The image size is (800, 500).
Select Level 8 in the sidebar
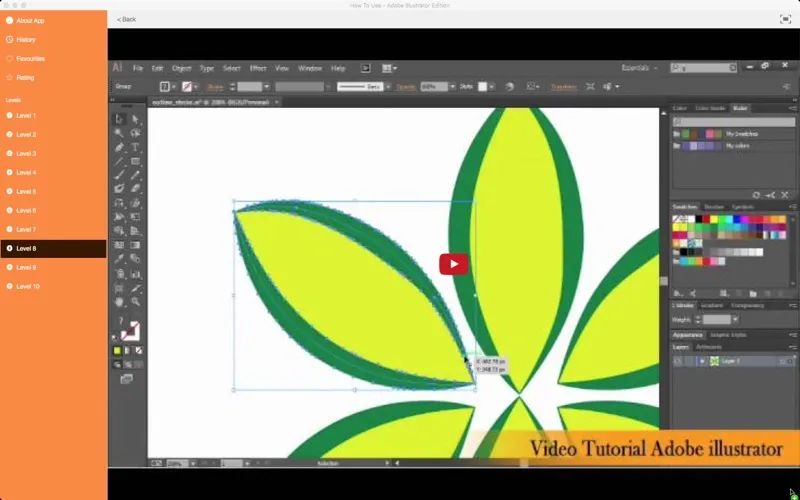tap(54, 248)
